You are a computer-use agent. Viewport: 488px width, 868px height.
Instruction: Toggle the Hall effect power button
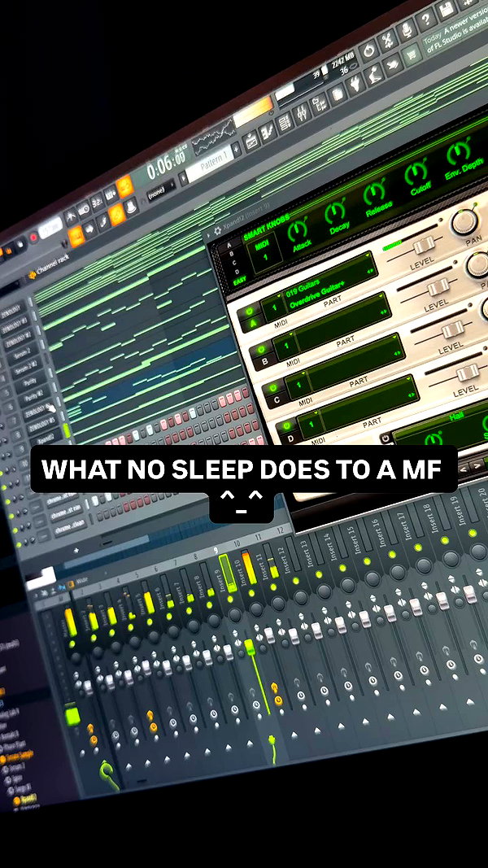tap(386, 438)
